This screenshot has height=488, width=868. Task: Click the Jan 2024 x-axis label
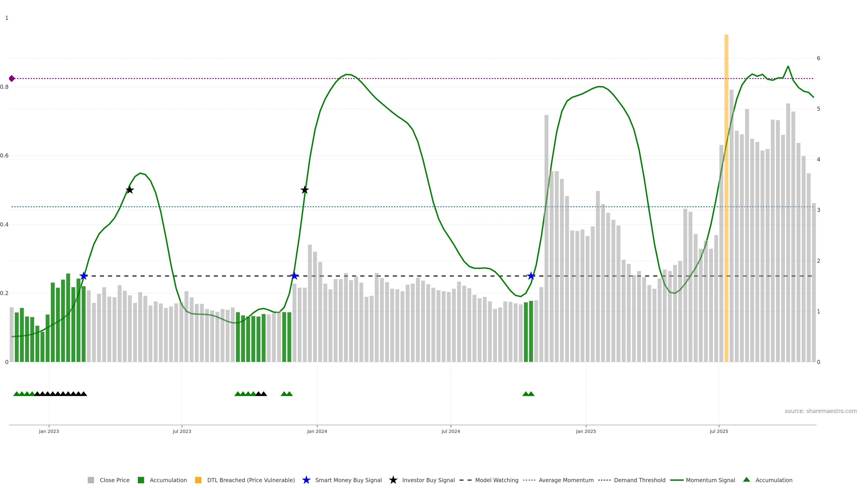[x=317, y=432]
